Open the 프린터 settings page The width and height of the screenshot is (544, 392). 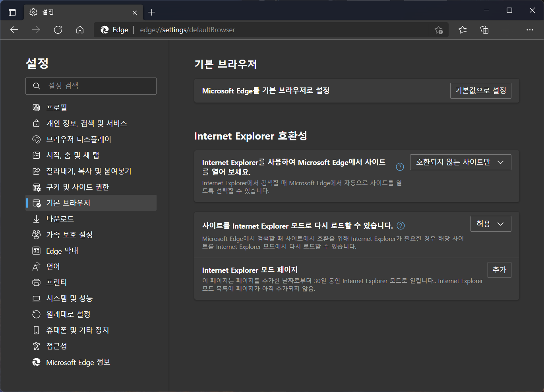pyautogui.click(x=91, y=282)
